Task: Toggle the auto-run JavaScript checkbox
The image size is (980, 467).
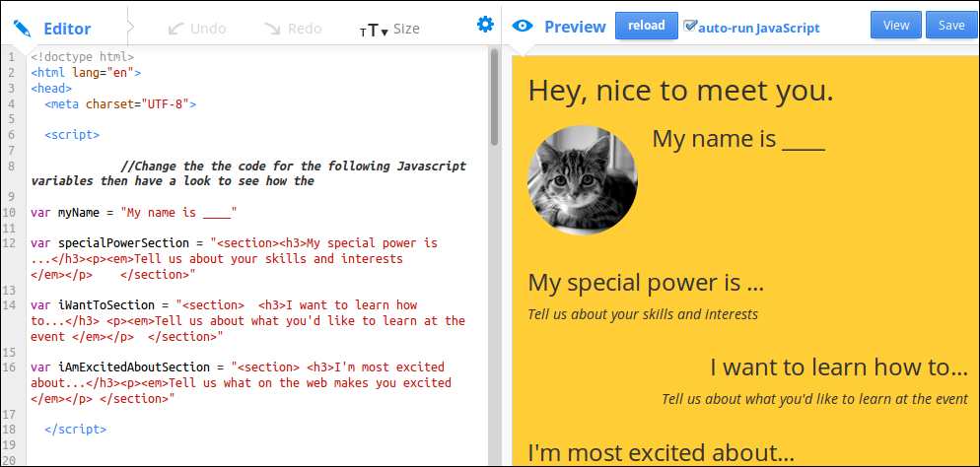Action: [690, 26]
